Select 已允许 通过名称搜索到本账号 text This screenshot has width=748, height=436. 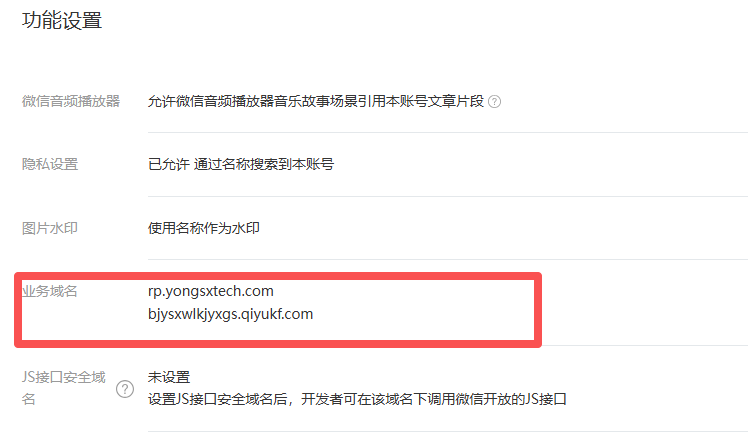241,164
